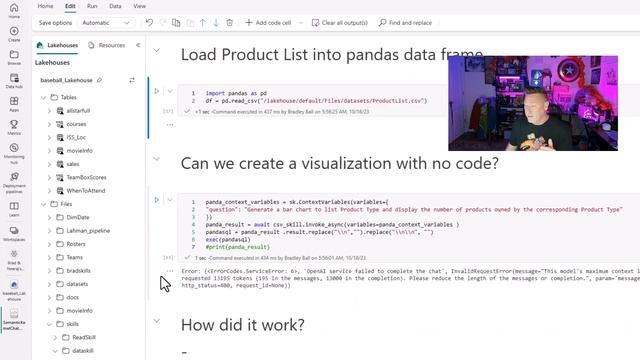This screenshot has width=640, height=360.
Task: Open the Data ribbon tab
Action: pyautogui.click(x=115, y=6)
